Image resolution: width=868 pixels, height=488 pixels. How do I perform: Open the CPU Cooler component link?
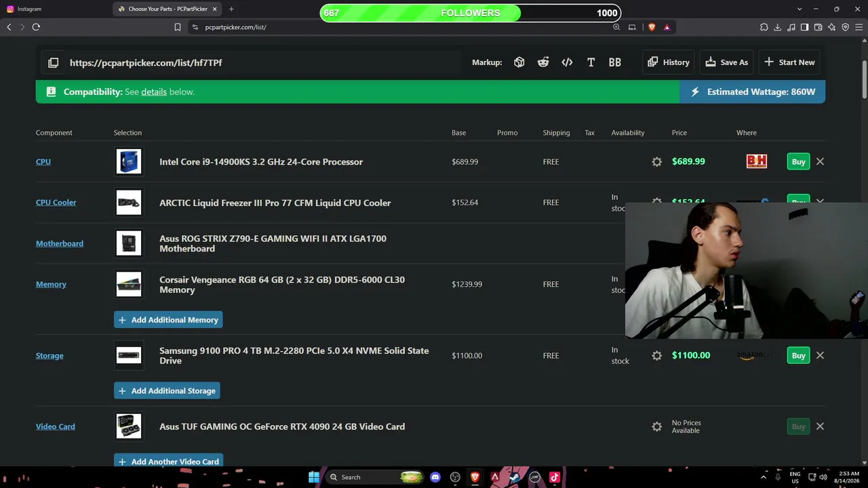56,203
